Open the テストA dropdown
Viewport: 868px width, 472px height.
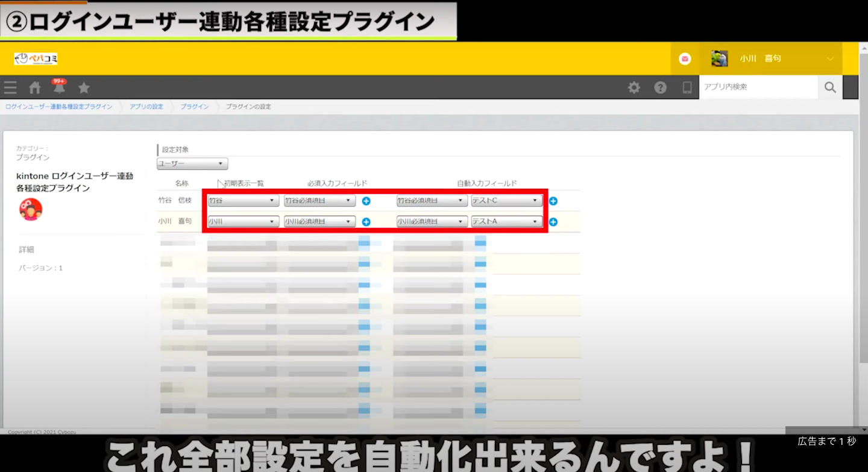[506, 222]
